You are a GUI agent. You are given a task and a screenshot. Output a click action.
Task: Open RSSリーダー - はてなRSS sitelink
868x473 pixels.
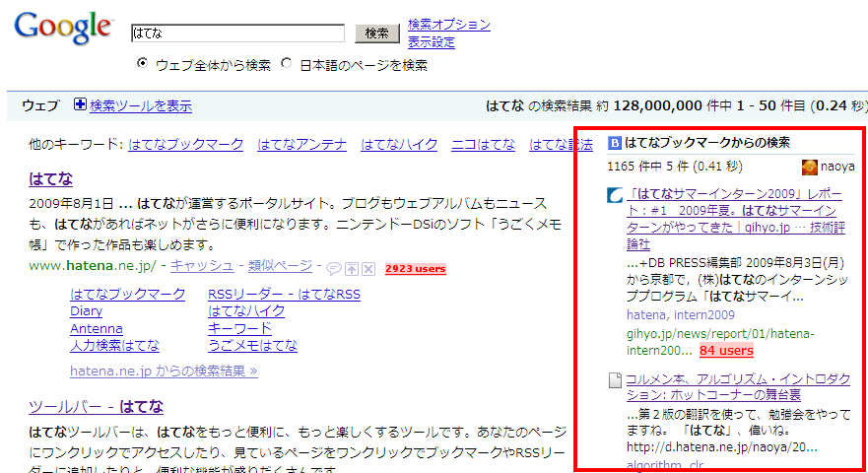click(284, 294)
